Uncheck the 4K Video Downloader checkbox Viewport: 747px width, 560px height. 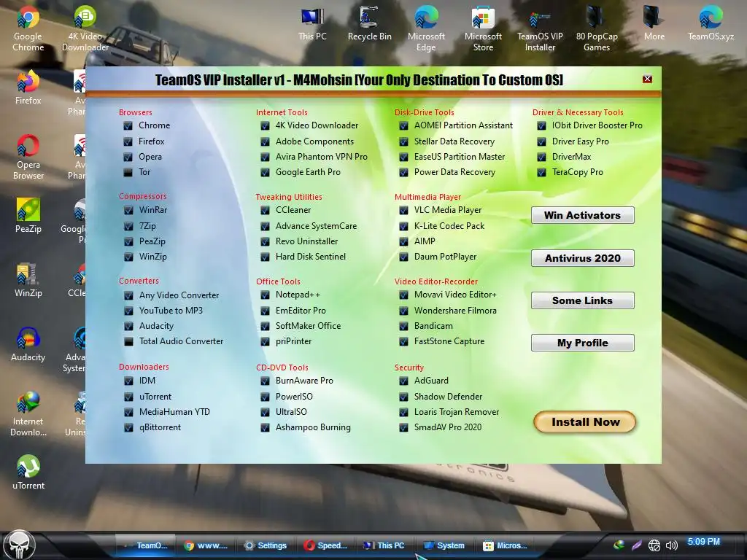coord(265,125)
